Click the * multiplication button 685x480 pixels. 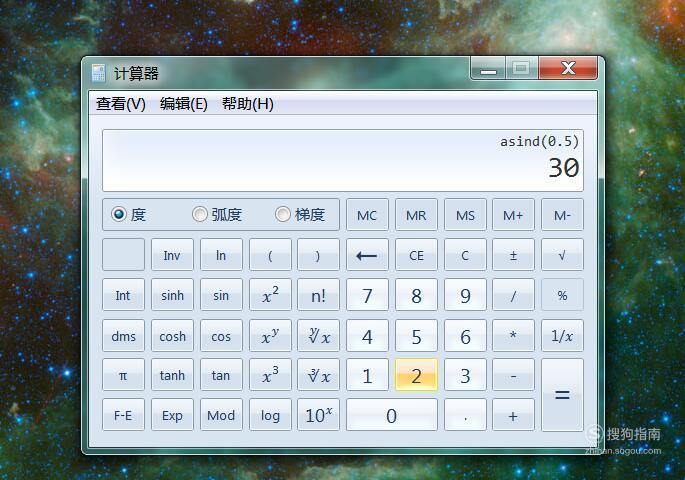513,335
